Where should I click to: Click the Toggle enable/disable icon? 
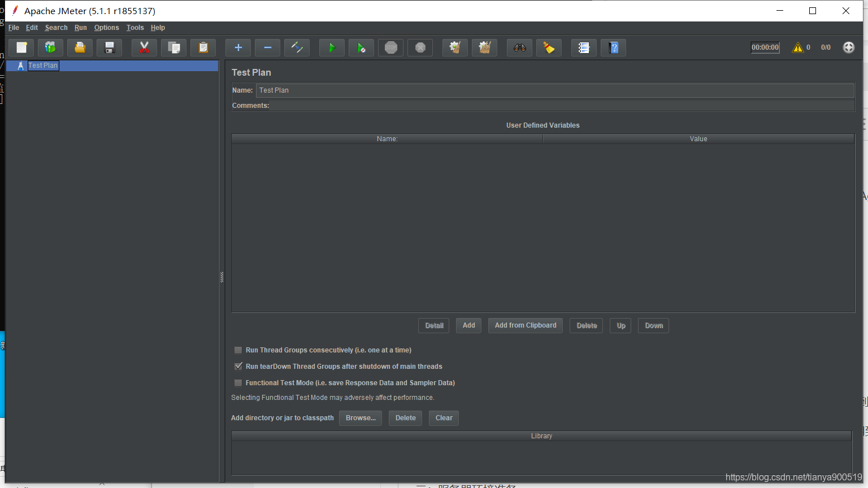coord(297,47)
